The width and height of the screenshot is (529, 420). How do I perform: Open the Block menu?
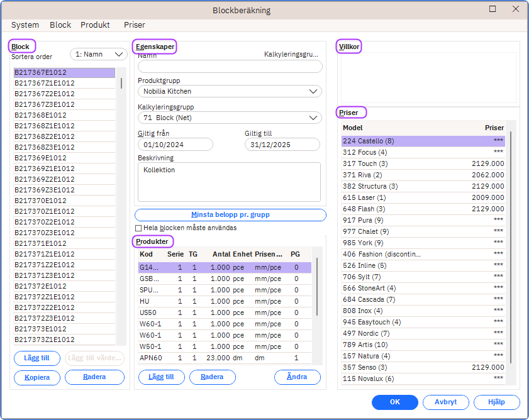tap(60, 25)
